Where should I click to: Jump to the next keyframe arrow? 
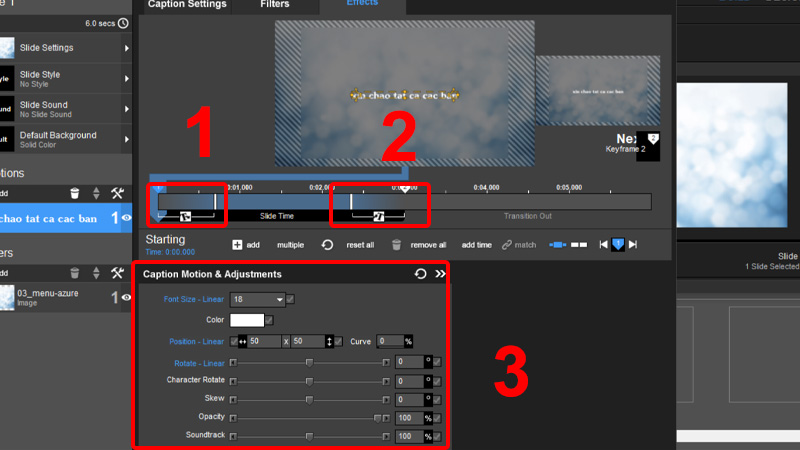(631, 244)
